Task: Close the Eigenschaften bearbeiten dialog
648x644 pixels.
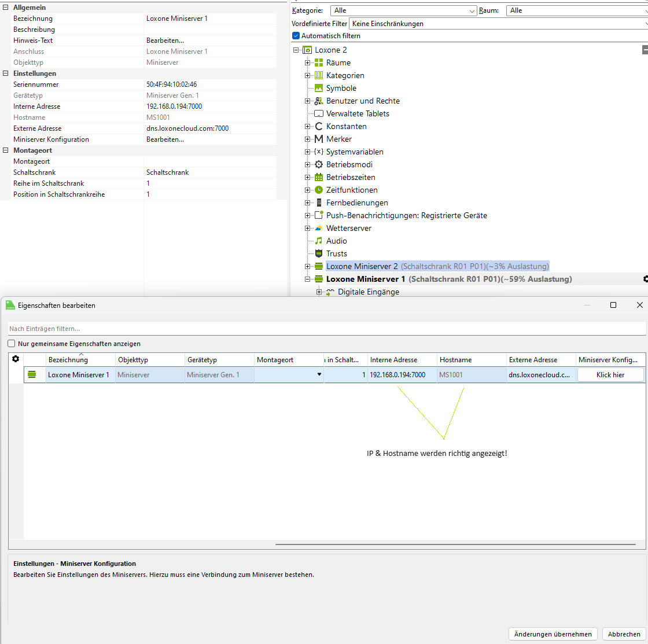Action: click(640, 305)
